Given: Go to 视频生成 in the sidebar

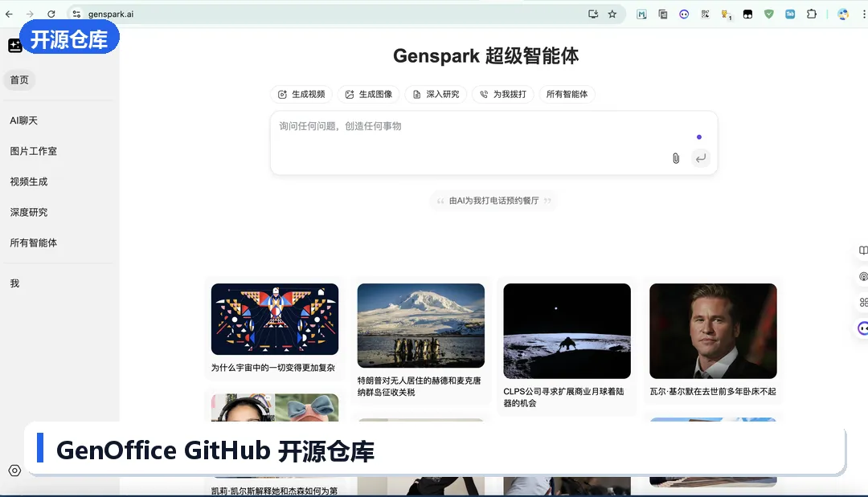Looking at the screenshot, I should point(29,181).
